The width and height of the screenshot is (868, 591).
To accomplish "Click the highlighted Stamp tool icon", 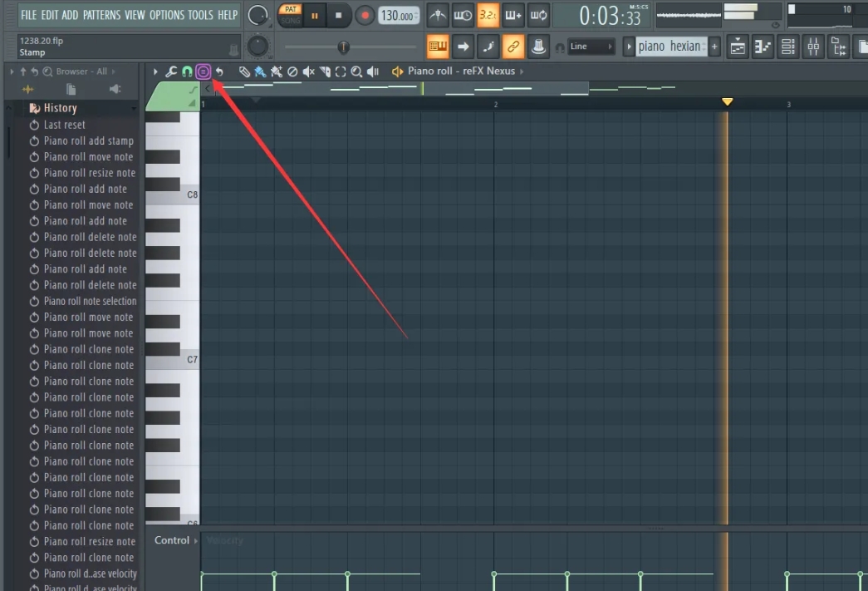I will coord(203,71).
